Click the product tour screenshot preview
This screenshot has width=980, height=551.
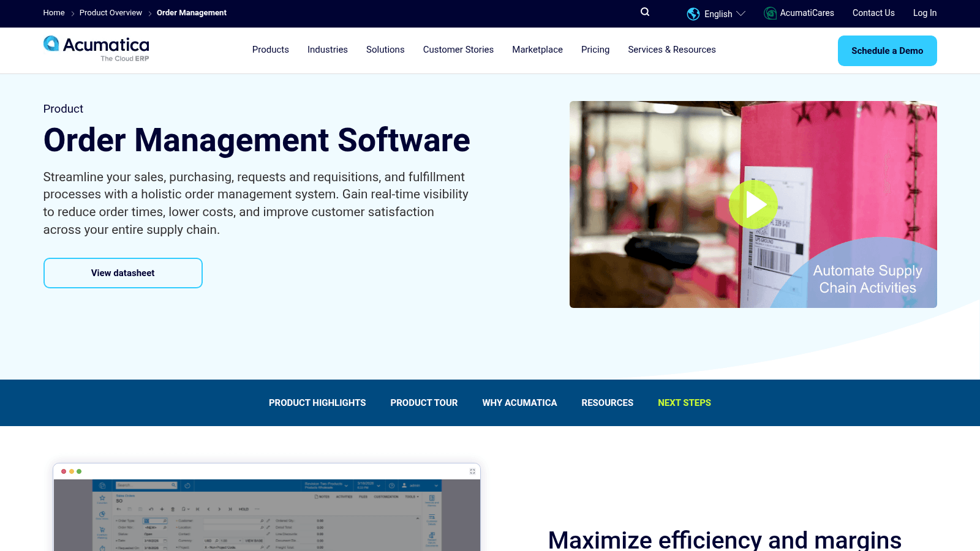pyautogui.click(x=267, y=515)
